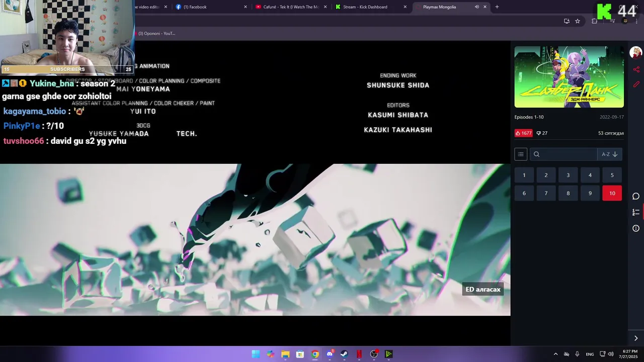Click the 2022-09-17 release date text
Image resolution: width=644 pixels, height=362 pixels.
(612, 117)
